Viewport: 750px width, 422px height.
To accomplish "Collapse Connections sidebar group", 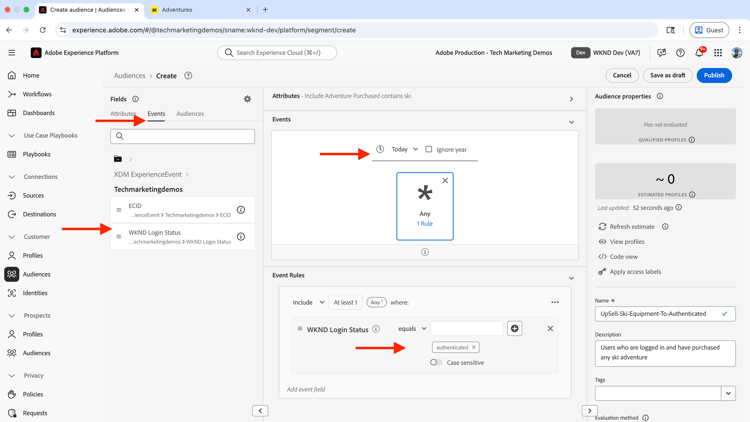I will [12, 177].
